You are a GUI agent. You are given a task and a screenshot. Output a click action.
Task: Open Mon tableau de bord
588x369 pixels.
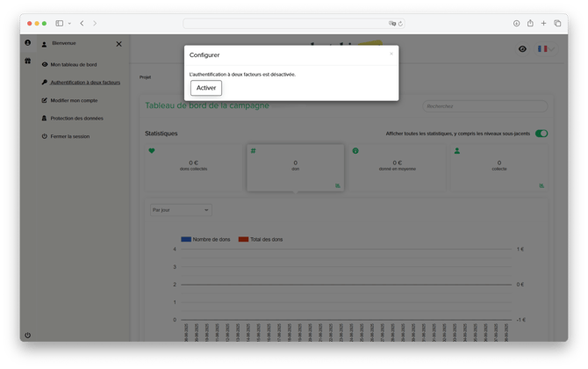coord(74,64)
